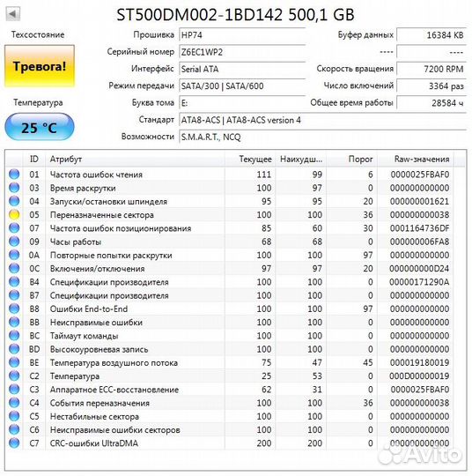Click the Стандарт field ATA8-ACS
This screenshot has height=476, width=472.
[x=322, y=120]
